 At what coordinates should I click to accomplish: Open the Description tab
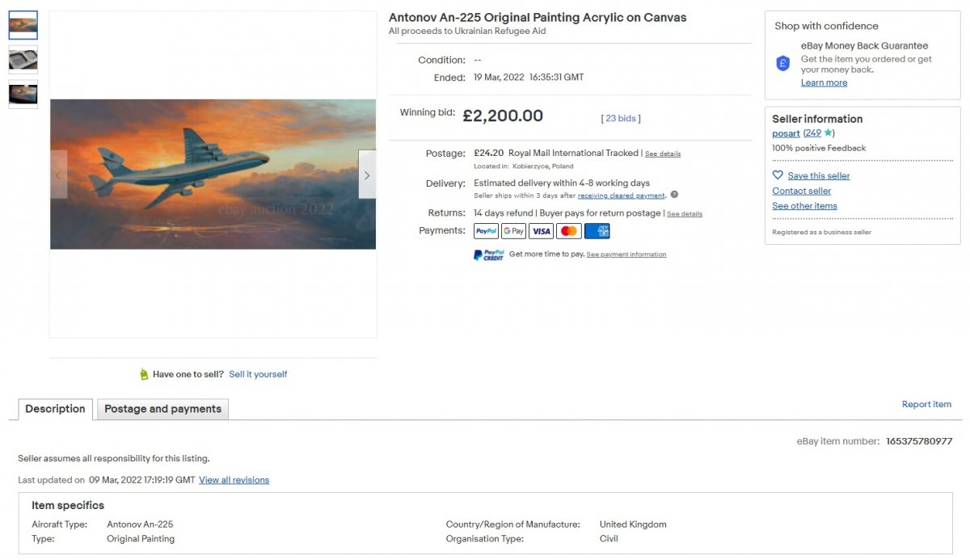(55, 409)
